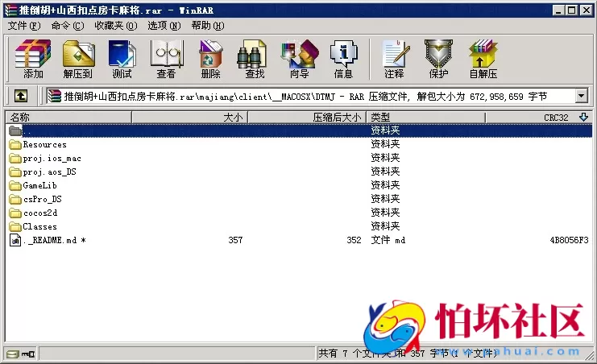Select the cocos2d folder name

(40, 213)
